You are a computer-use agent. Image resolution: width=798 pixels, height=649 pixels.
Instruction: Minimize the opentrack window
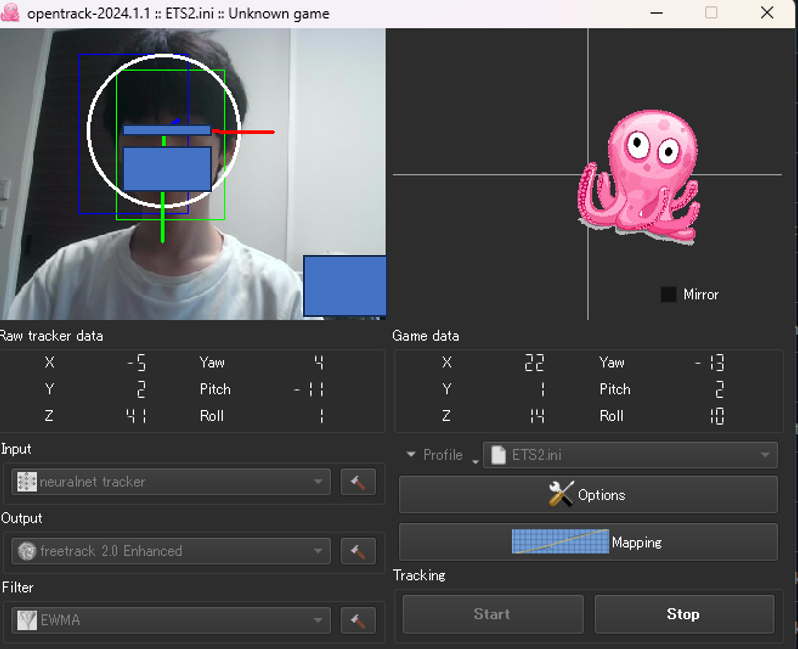pyautogui.click(x=657, y=13)
